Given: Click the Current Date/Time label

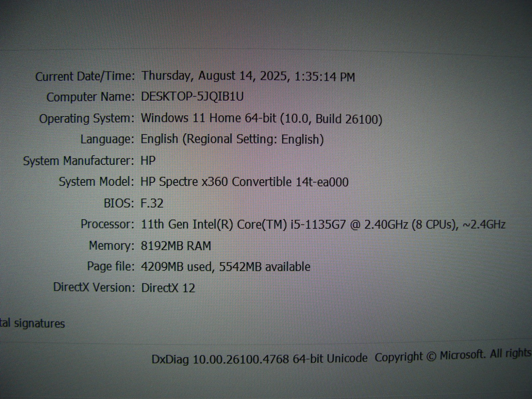Looking at the screenshot, I should pyautogui.click(x=85, y=76).
